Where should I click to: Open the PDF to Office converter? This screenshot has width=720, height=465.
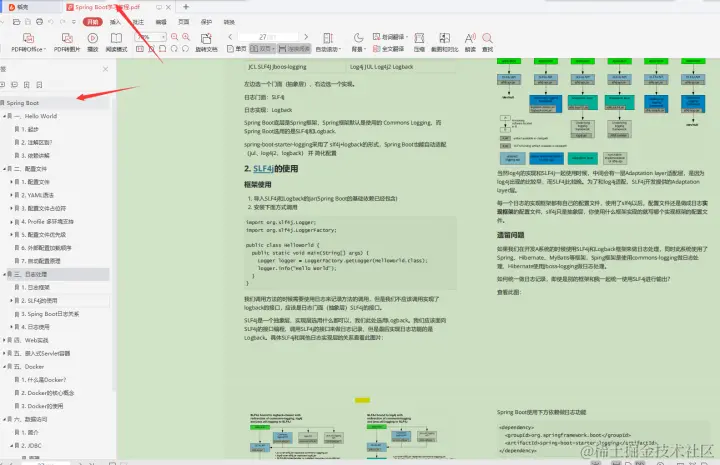28,42
